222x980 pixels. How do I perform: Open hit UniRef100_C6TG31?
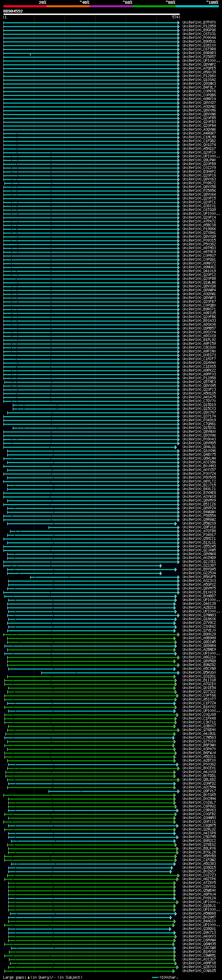[x=199, y=34]
